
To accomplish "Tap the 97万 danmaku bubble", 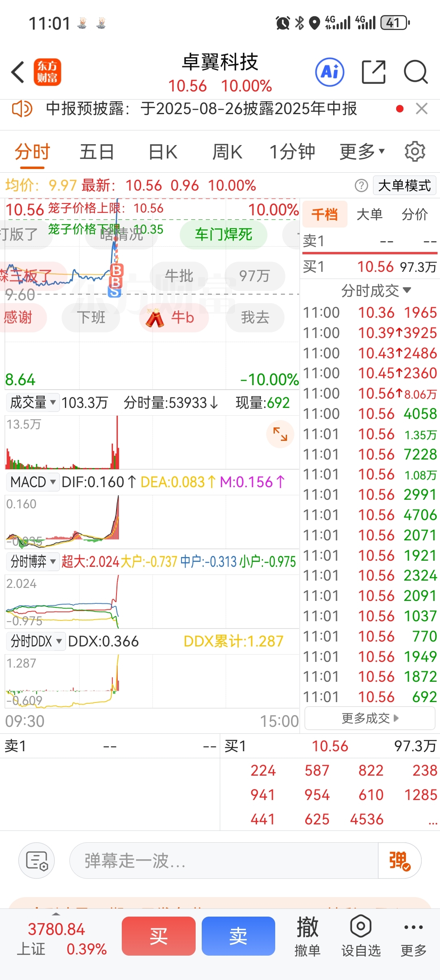I will point(255,276).
